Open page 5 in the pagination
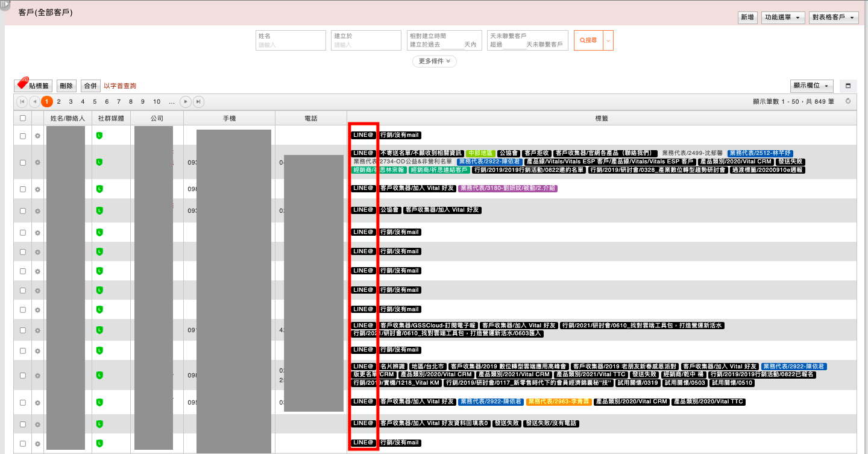The image size is (868, 454). (x=95, y=102)
